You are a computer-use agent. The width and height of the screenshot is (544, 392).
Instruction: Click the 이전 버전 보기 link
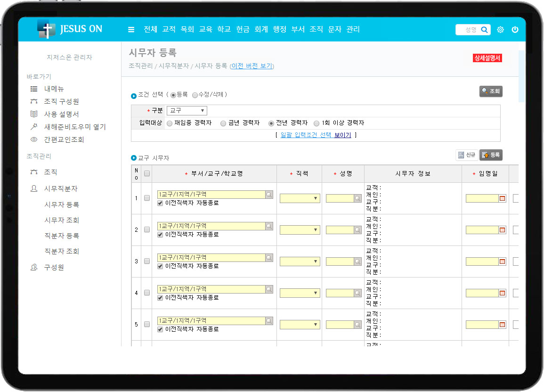[x=252, y=66]
